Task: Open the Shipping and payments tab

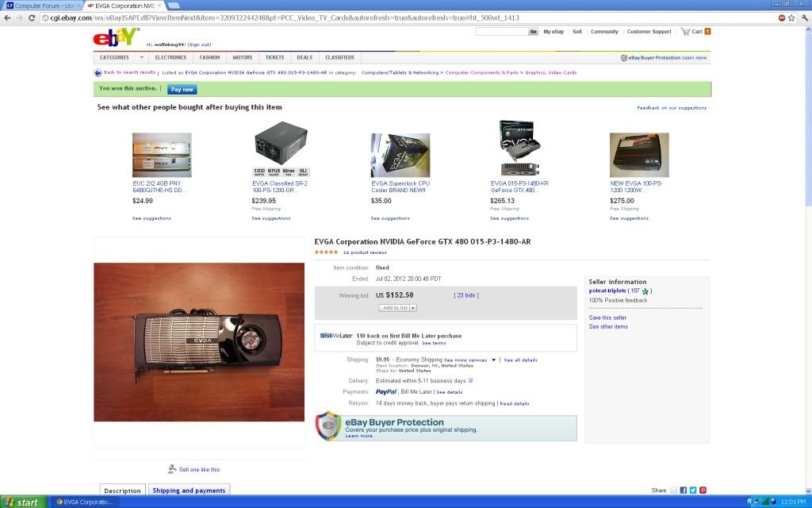Action: coord(189,490)
